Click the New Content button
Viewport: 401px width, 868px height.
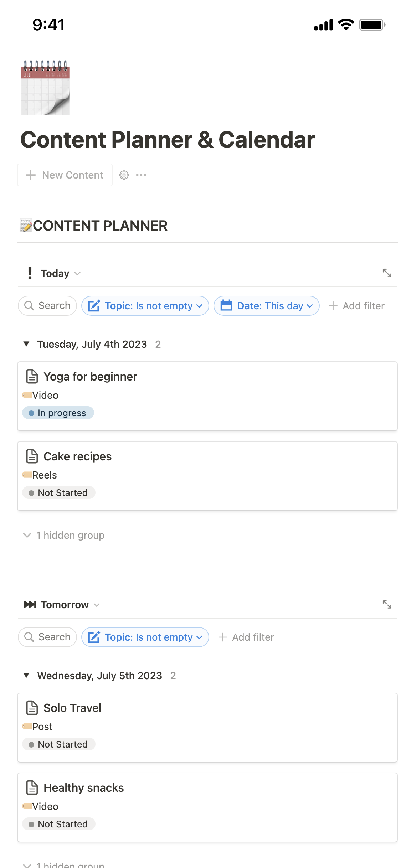pyautogui.click(x=65, y=175)
